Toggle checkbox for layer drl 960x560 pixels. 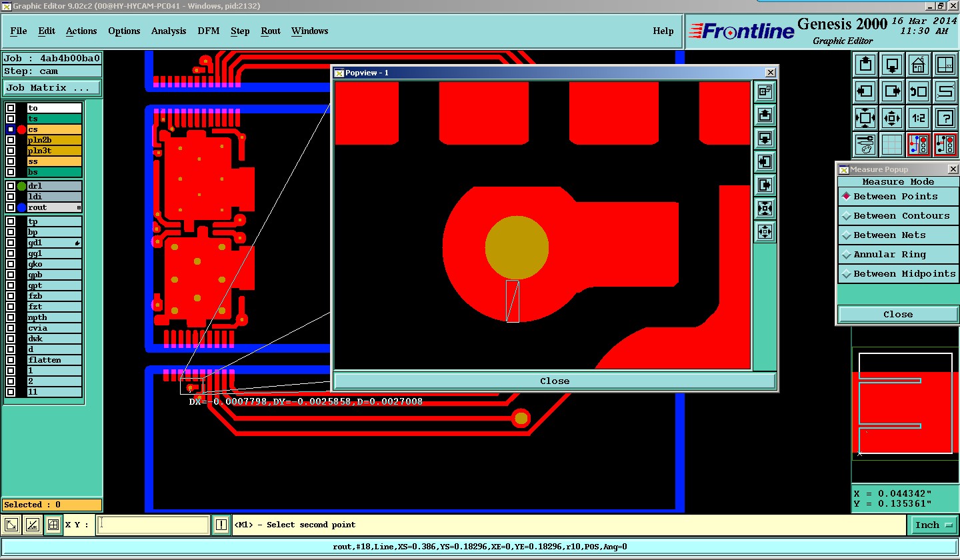[x=11, y=186]
